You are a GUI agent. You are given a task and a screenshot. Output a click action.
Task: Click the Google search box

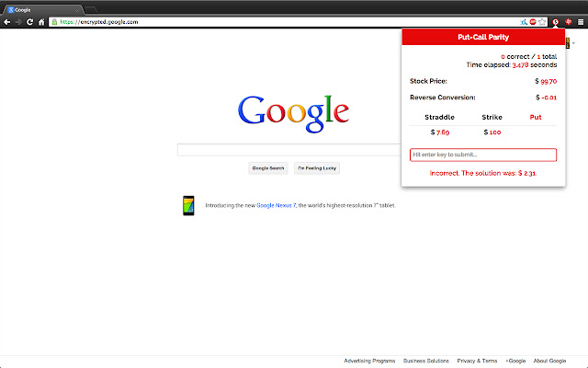[289, 150]
